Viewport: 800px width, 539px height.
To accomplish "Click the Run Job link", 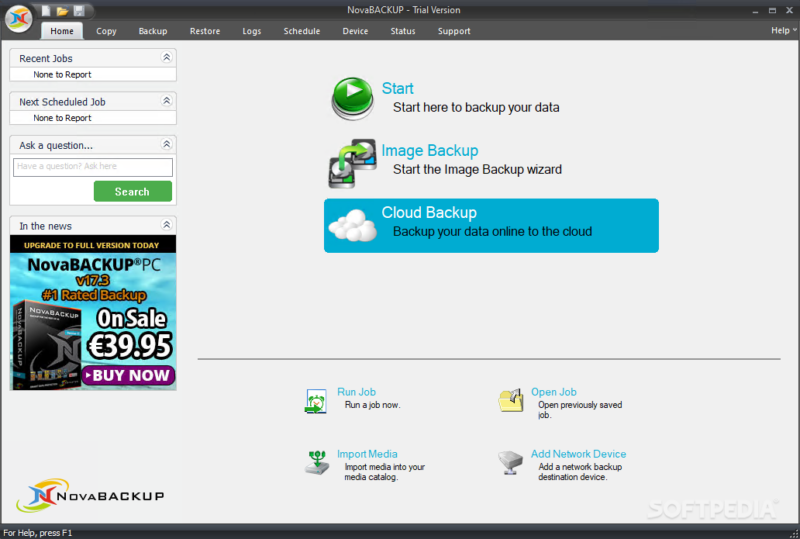I will coord(356,392).
